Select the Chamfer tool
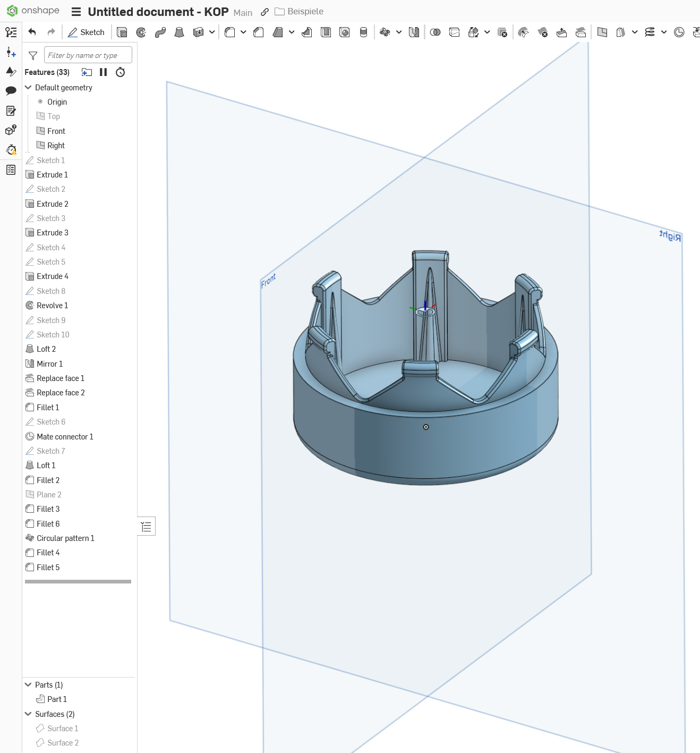700x753 pixels. click(x=259, y=32)
